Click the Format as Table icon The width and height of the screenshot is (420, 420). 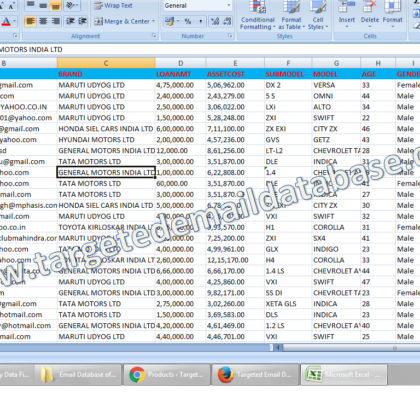click(292, 7)
